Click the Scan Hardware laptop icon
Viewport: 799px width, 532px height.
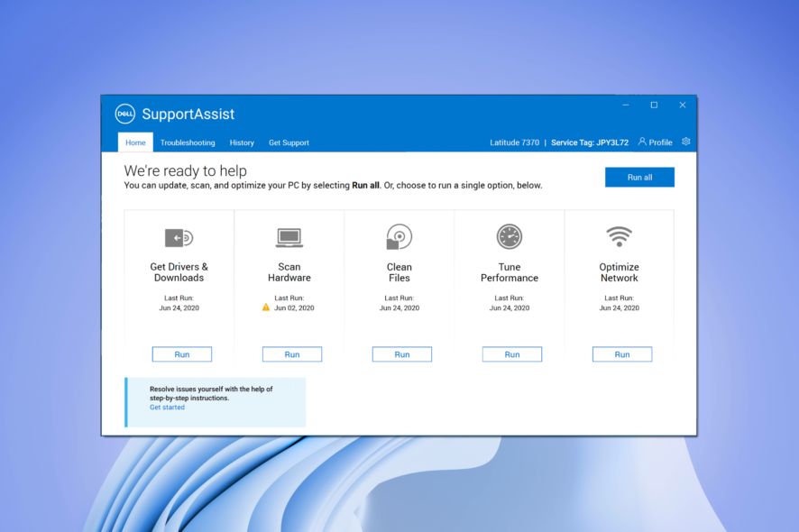point(289,237)
